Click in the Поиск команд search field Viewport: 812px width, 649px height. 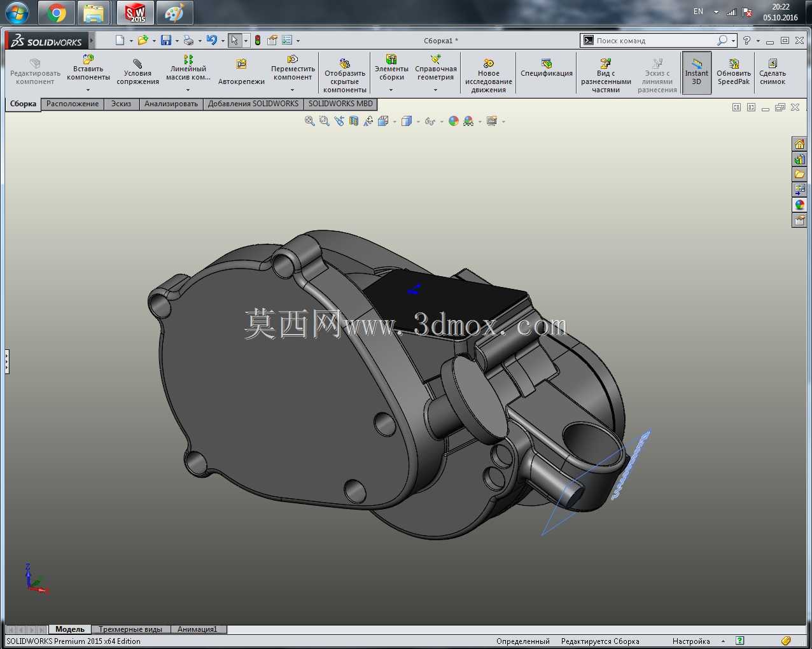pos(654,41)
